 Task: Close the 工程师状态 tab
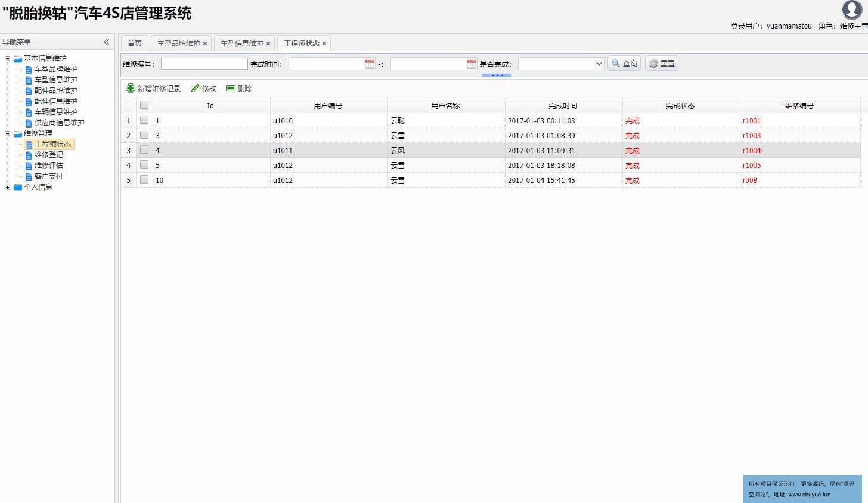(324, 44)
